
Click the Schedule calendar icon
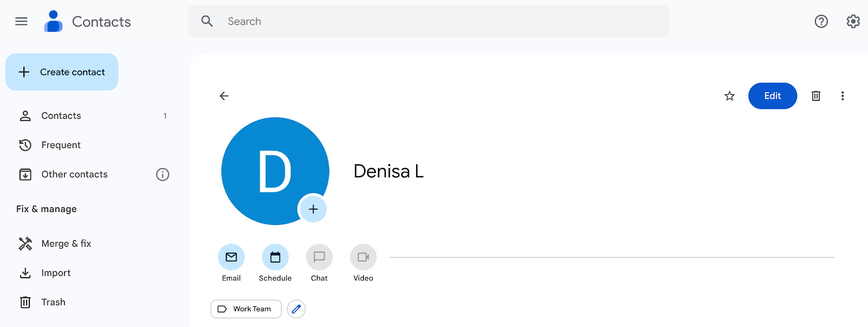(x=275, y=257)
